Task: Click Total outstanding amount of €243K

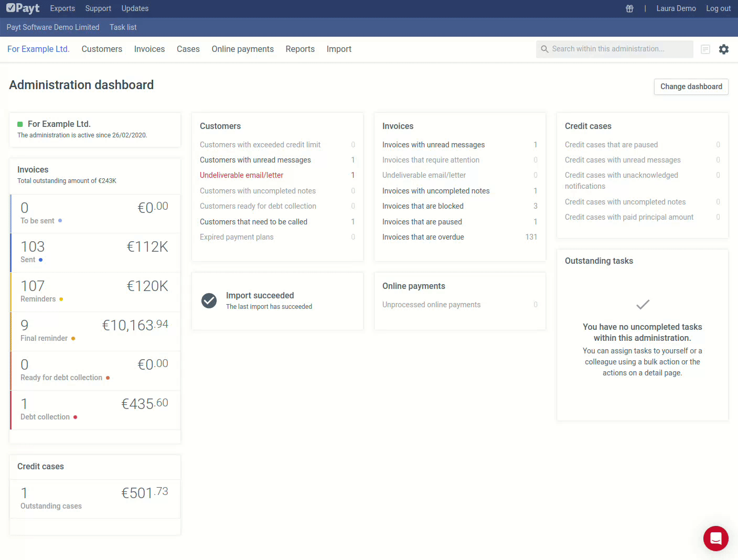Action: (67, 181)
